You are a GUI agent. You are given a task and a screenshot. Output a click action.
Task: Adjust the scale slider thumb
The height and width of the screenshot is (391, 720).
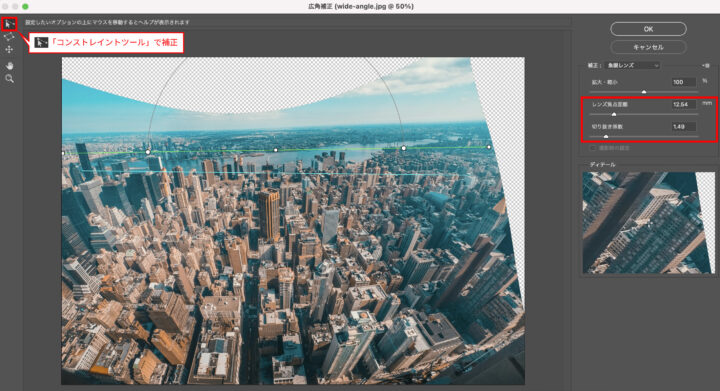[x=644, y=92]
